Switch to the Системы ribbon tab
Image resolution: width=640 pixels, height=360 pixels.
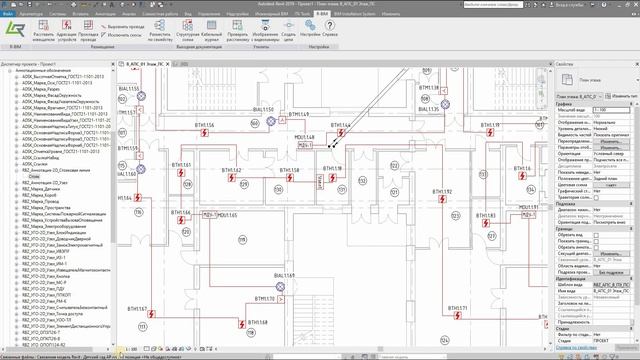pyautogui.click(x=57, y=13)
